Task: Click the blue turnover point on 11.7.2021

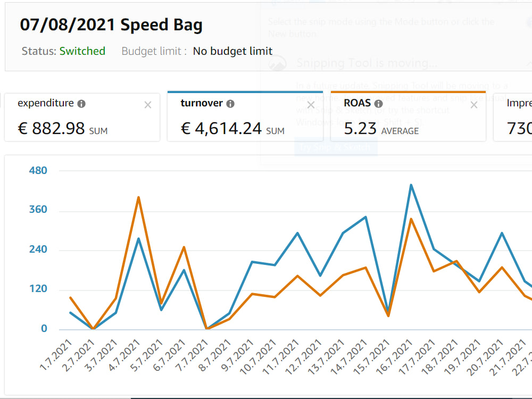Action: coord(297,233)
